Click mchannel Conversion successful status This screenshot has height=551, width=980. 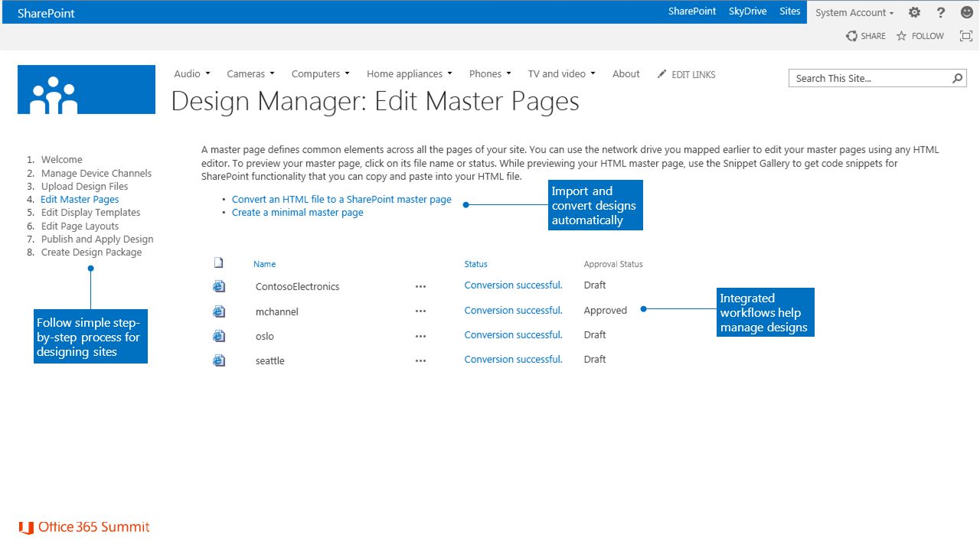click(513, 310)
